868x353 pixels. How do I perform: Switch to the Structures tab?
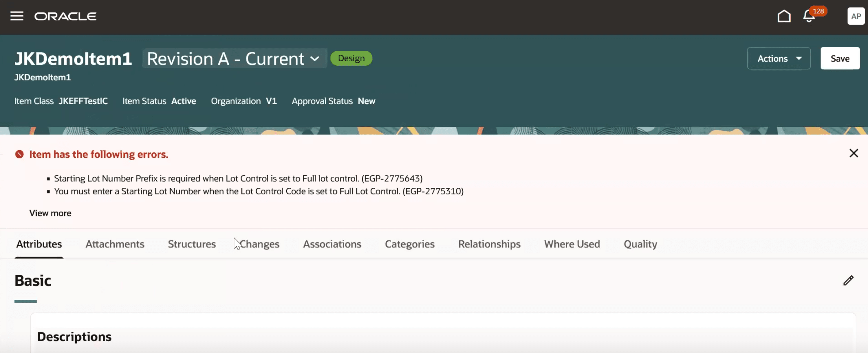point(192,244)
